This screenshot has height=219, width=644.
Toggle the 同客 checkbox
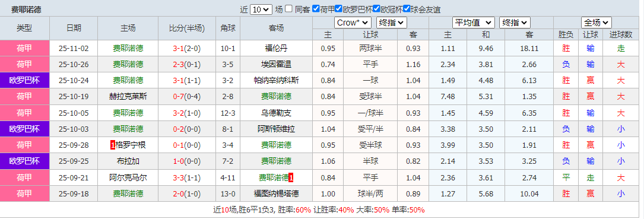289,9
